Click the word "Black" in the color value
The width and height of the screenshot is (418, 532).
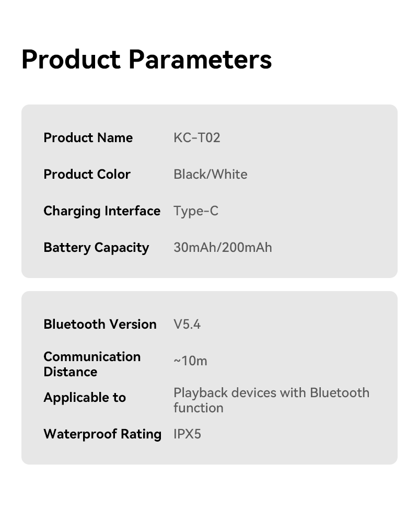click(190, 175)
